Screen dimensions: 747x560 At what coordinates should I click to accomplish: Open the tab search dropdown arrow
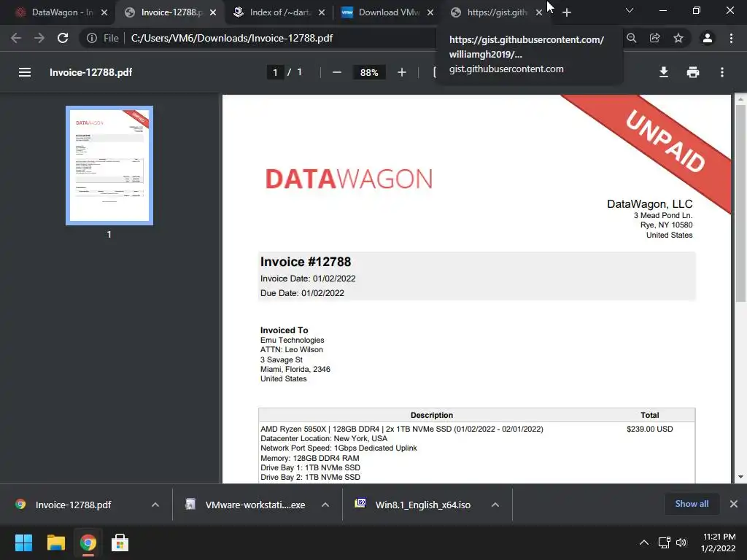tap(630, 10)
